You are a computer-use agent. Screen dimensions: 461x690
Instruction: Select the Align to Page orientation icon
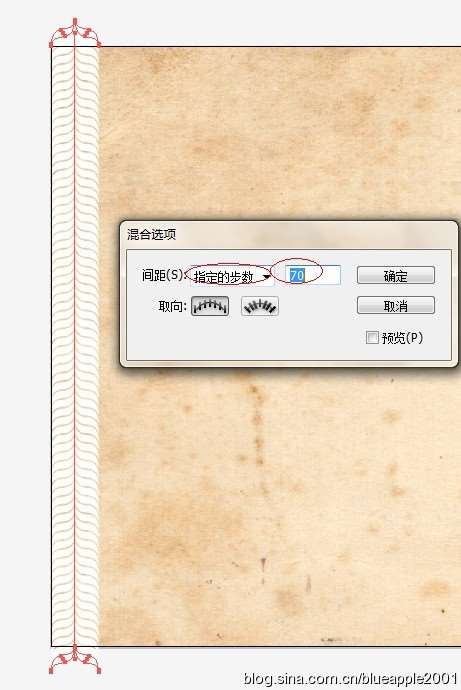coord(210,306)
